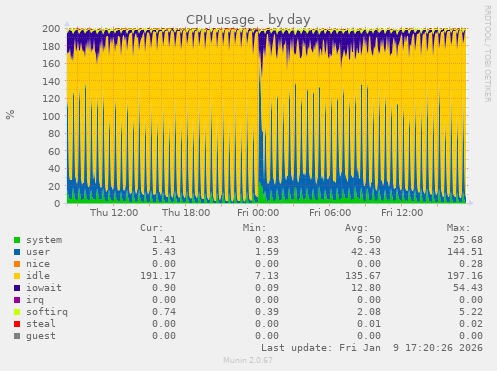Click user minimum value 1.59

point(267,252)
